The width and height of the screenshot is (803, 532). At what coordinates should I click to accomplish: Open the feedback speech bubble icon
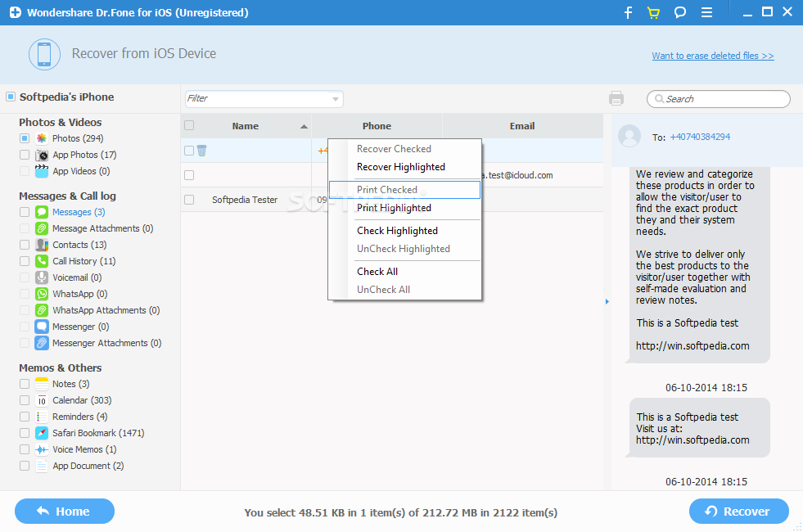tap(680, 12)
